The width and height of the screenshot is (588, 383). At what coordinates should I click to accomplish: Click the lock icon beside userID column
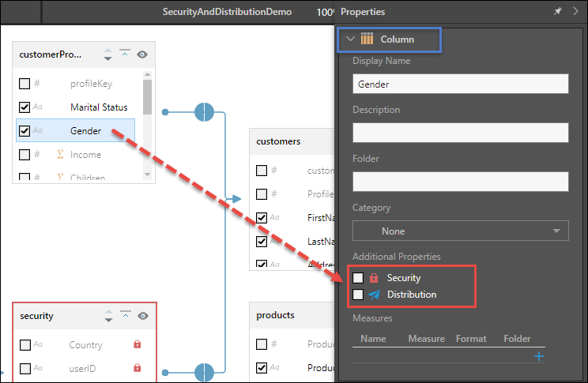[x=137, y=368]
